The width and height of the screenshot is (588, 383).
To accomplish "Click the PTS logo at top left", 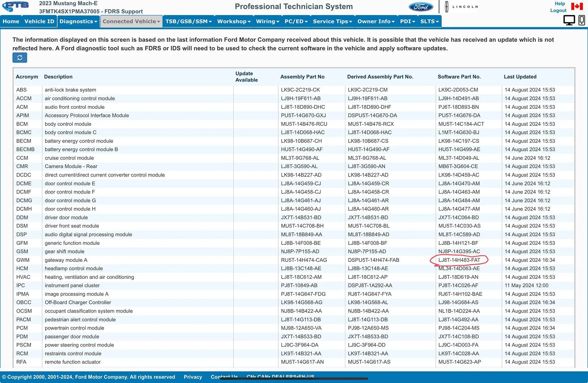I will click(x=15, y=6).
